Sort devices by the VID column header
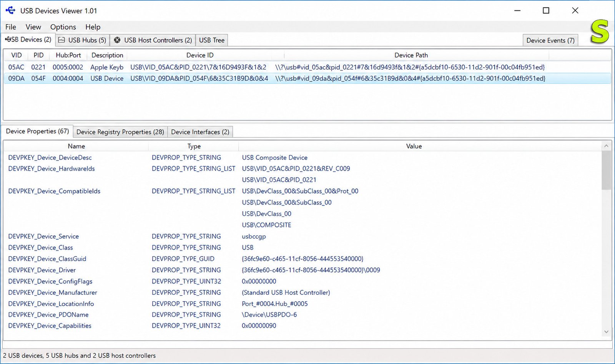This screenshot has width=615, height=364. point(17,55)
